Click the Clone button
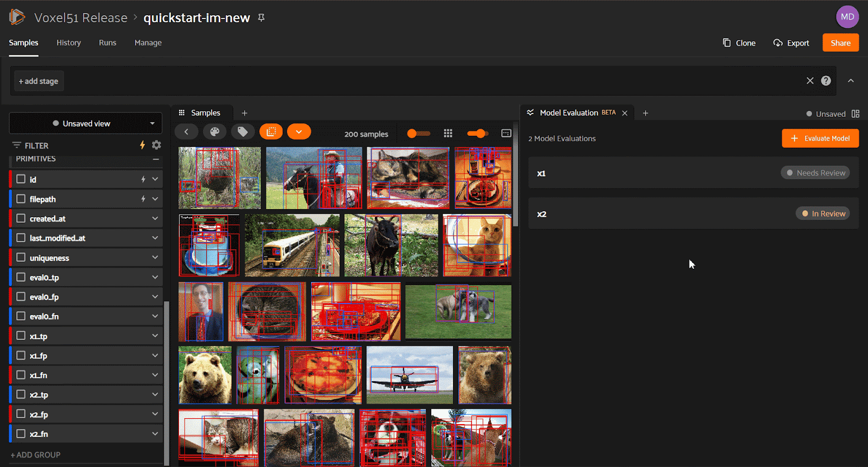 point(739,43)
